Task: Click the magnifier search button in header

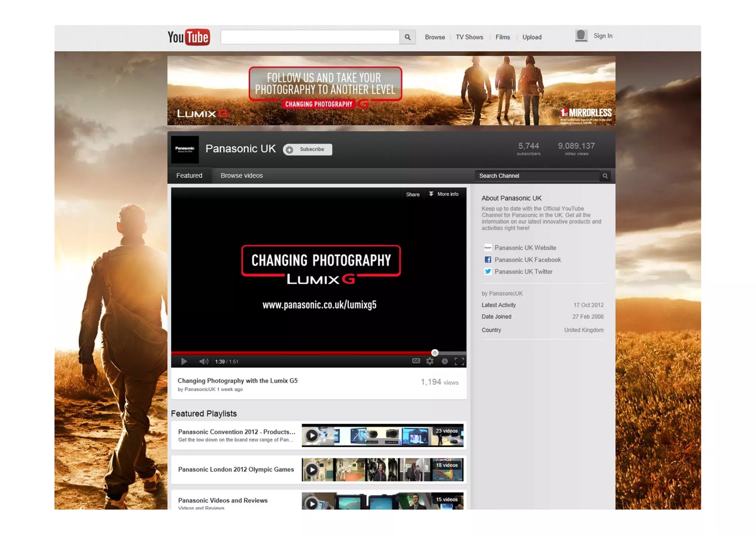Action: click(408, 37)
